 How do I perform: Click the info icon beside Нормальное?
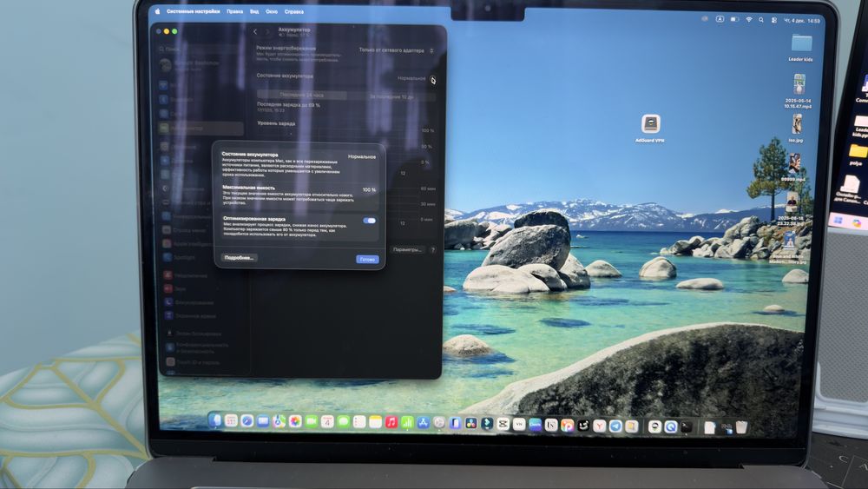click(433, 80)
